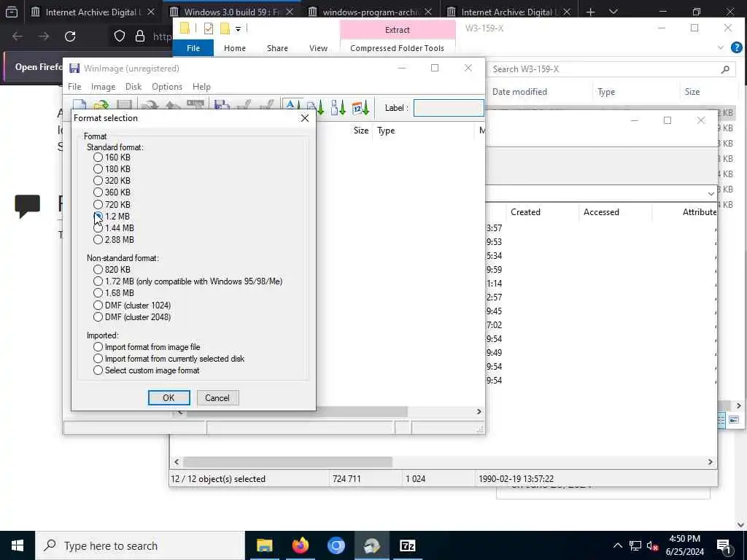Click the horizontal scrollbar thumb above the status bar

[287, 462]
